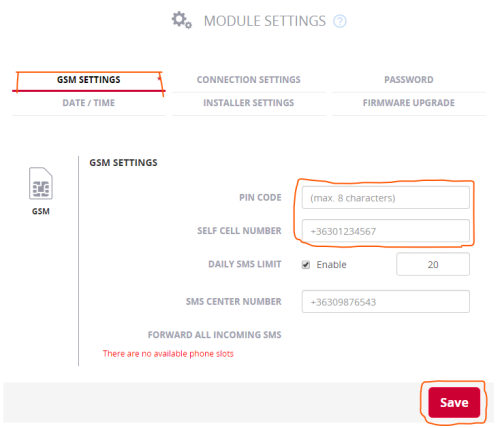The width and height of the screenshot is (500, 428).
Task: Go to the Password tab
Action: [x=409, y=80]
